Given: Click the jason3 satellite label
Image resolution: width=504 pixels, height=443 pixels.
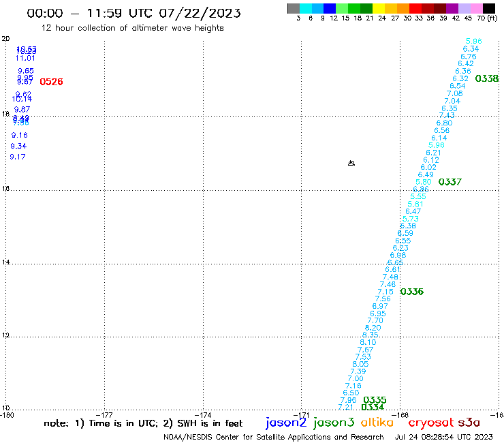Looking at the screenshot, I should point(334,423).
